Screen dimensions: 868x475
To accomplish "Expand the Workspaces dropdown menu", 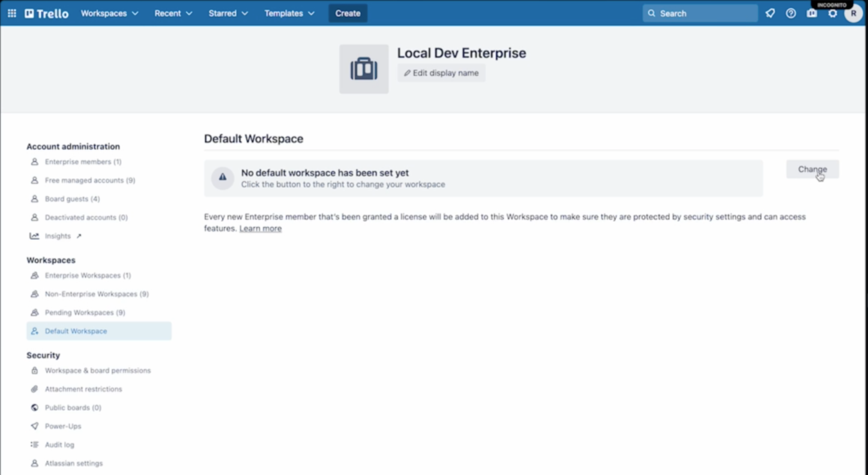I will [109, 13].
